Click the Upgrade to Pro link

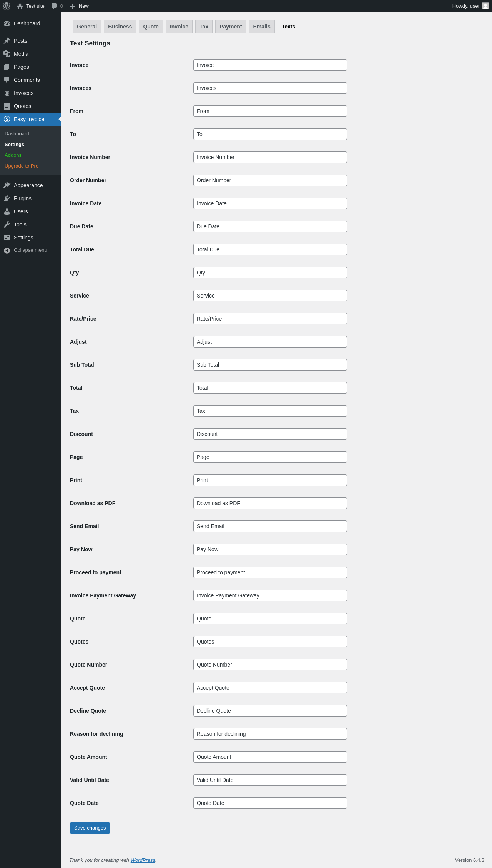[22, 166]
